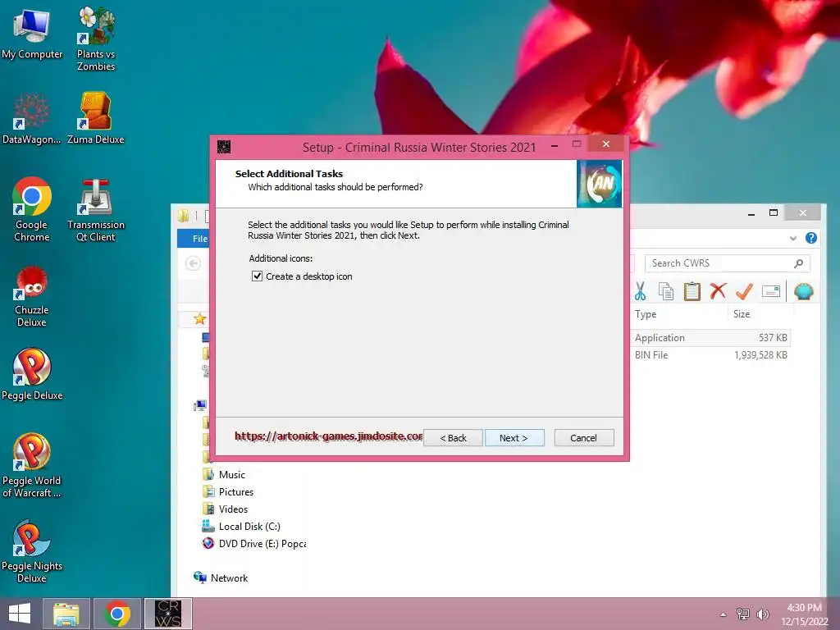Click the Search CWRS field
Viewport: 840px width, 630px height.
(x=727, y=263)
